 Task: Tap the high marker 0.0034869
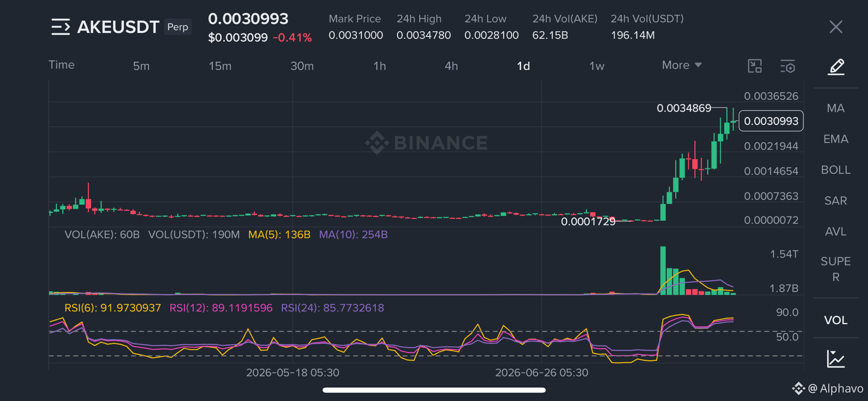684,108
